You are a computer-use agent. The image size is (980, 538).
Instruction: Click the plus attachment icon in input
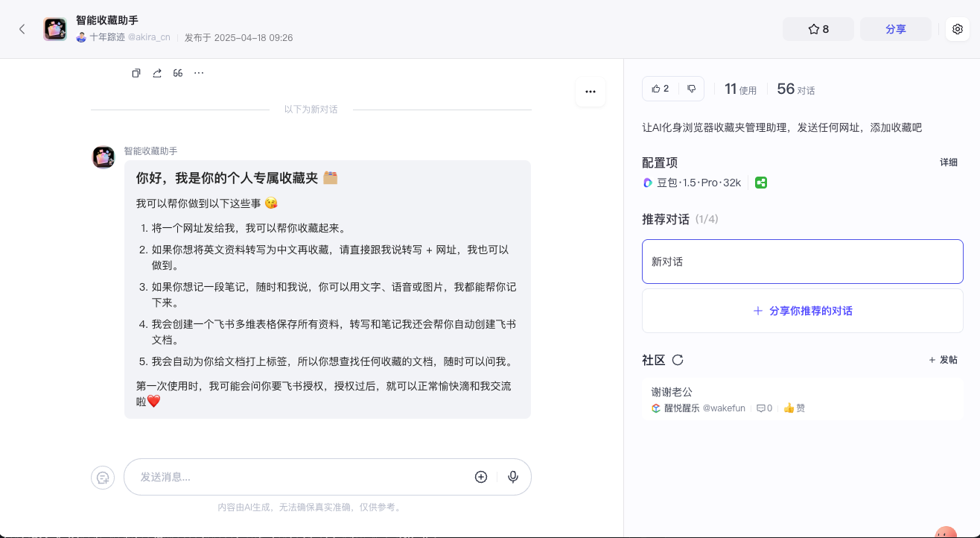(481, 477)
